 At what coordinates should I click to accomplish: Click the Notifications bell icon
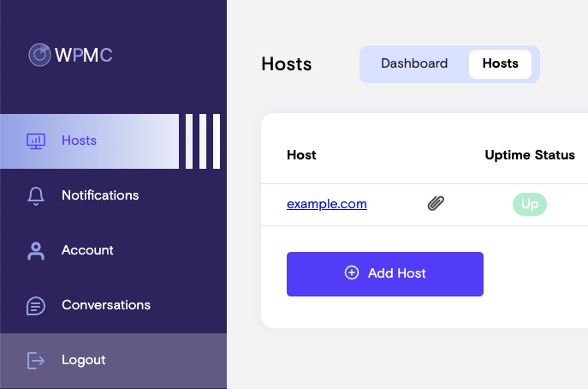click(36, 195)
